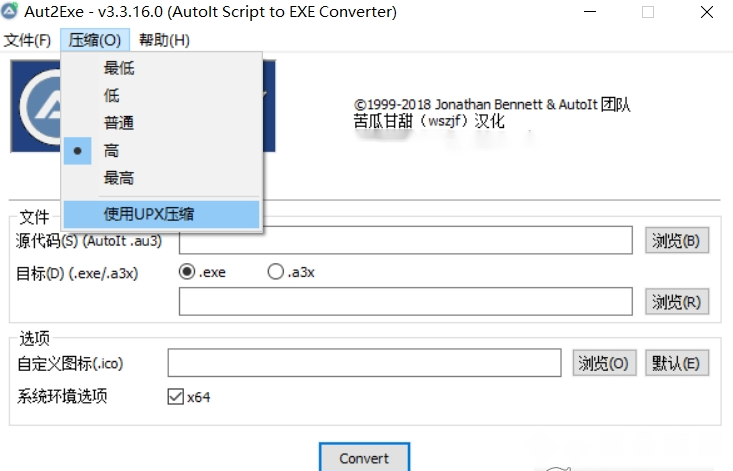Click the 系统环境选项 label
This screenshot has height=471, width=733.
62,396
